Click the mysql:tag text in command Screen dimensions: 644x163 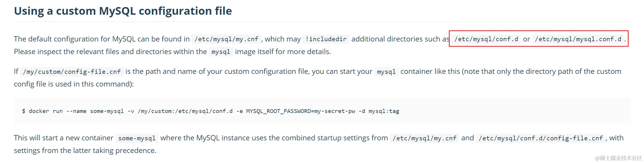(384, 111)
